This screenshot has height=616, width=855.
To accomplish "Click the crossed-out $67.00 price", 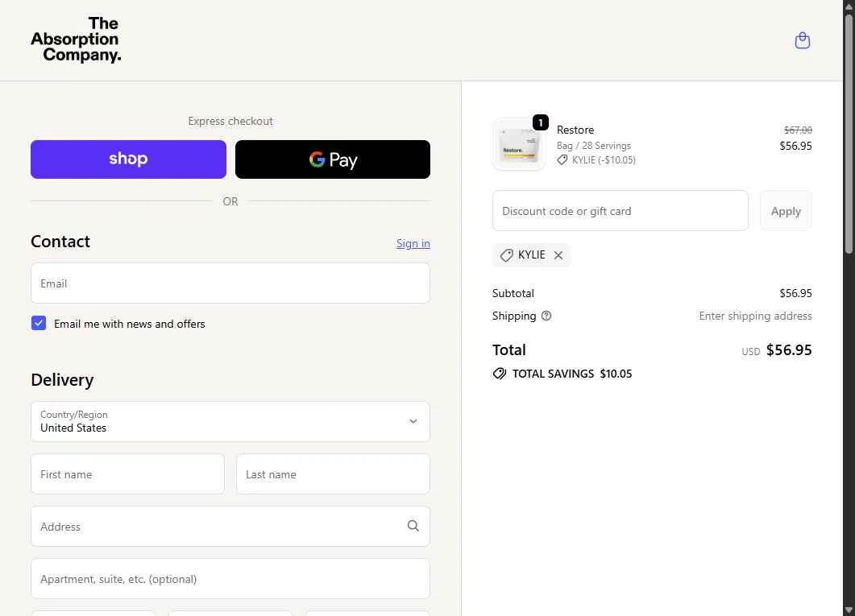I will pyautogui.click(x=798, y=130).
